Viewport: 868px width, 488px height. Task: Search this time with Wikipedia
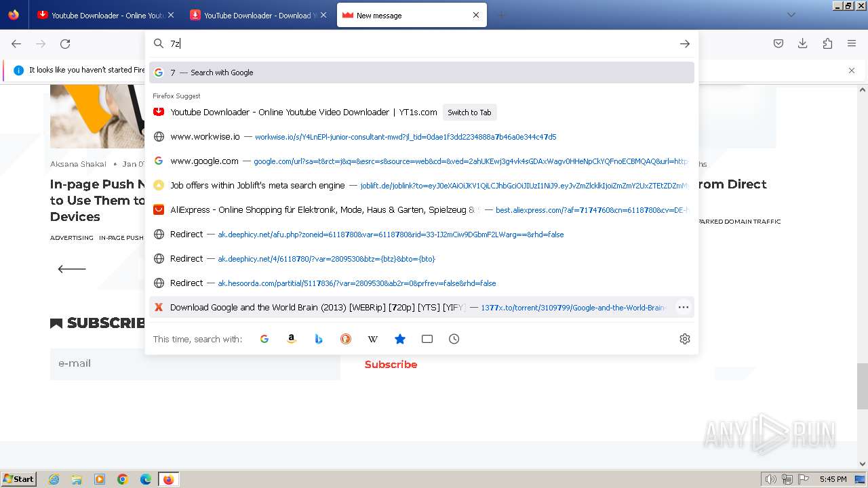[373, 339]
